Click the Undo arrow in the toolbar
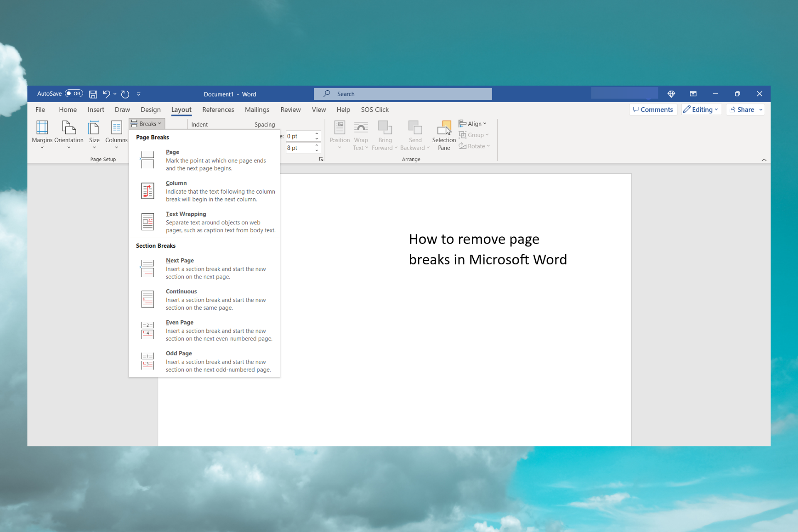The image size is (798, 532). coord(106,94)
